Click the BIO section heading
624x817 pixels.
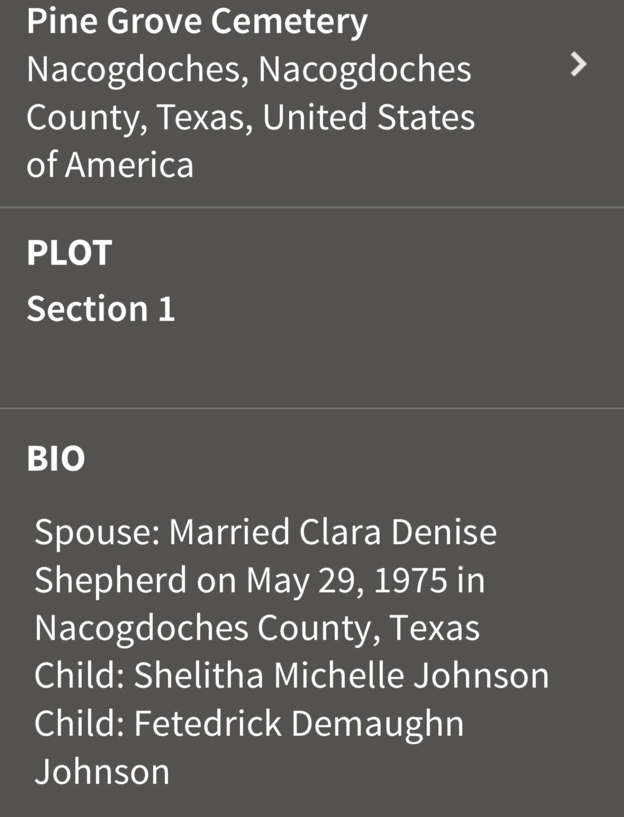[x=56, y=459]
